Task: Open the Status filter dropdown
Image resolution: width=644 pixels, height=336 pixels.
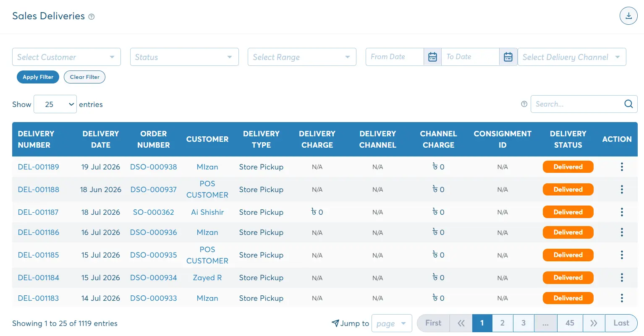Action: [x=184, y=57]
